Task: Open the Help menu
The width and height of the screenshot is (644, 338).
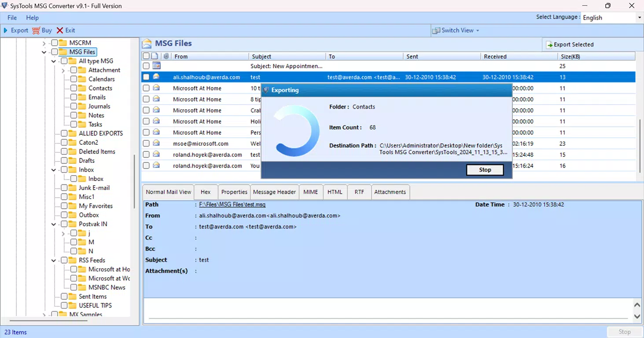Action: 32,18
